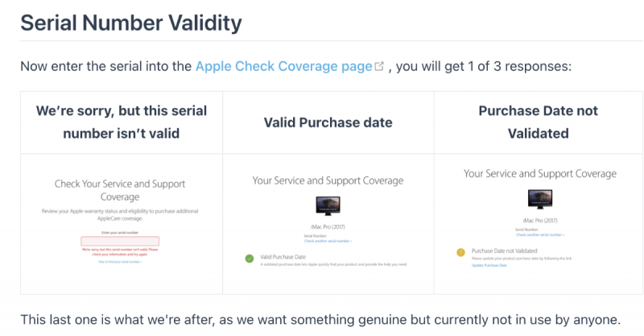
Task: Open the Apple Check Coverage page link
Action: click(283, 66)
